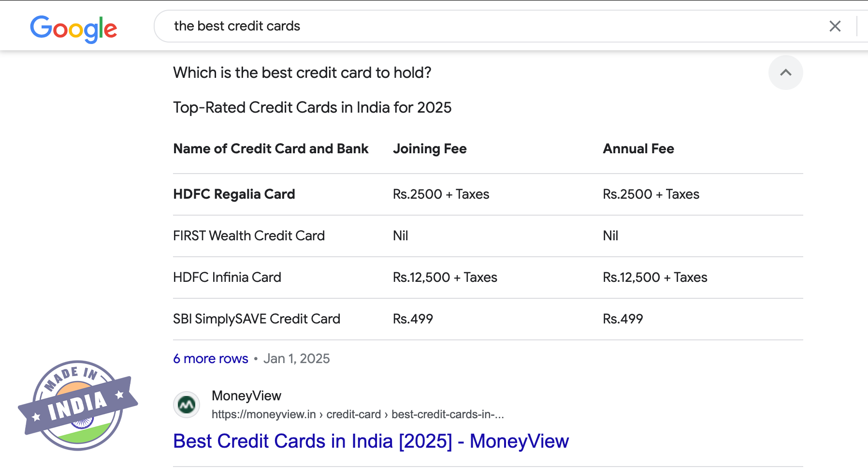Image resolution: width=868 pixels, height=468 pixels.
Task: Click Top-Rated Credit Cards in India heading
Action: tap(312, 107)
